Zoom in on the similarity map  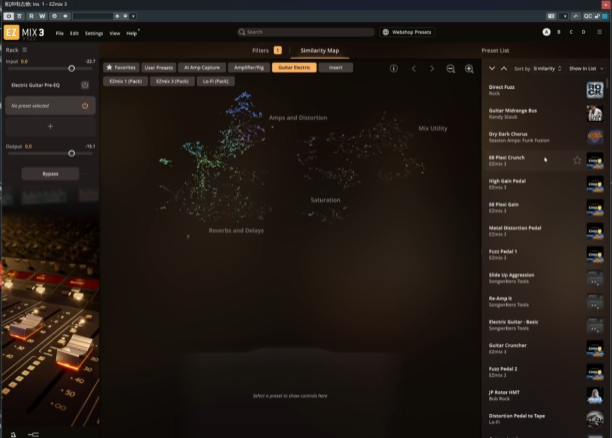[x=469, y=68]
